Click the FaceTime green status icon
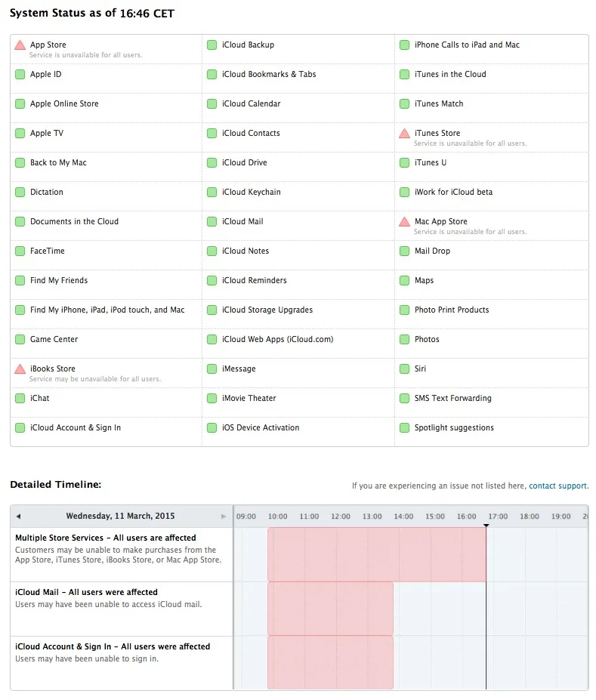The width and height of the screenshot is (596, 700). [x=20, y=251]
